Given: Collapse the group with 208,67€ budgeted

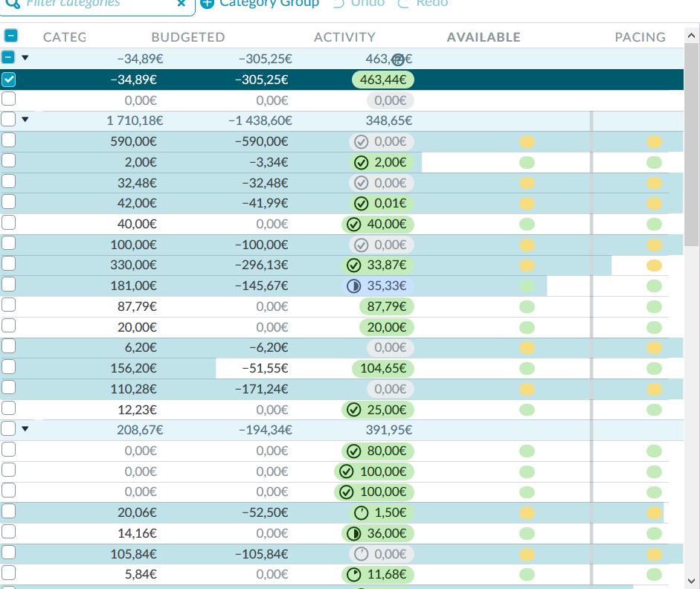Looking at the screenshot, I should 25,429.
